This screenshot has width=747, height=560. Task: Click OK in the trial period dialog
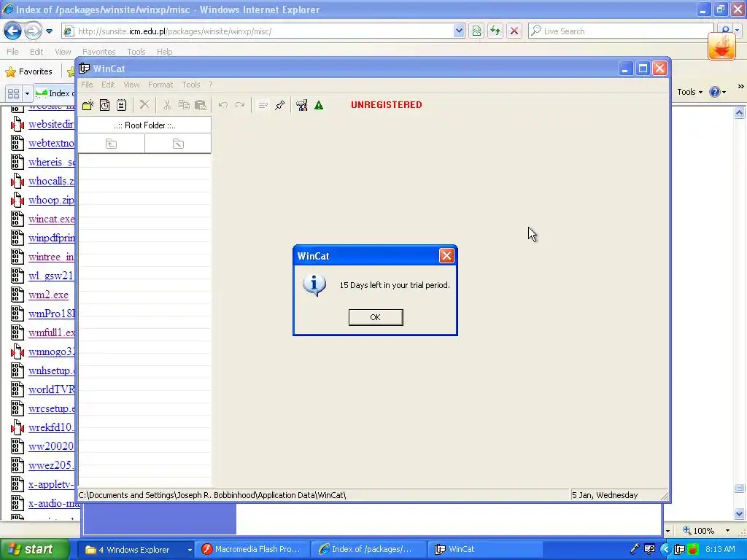coord(376,317)
